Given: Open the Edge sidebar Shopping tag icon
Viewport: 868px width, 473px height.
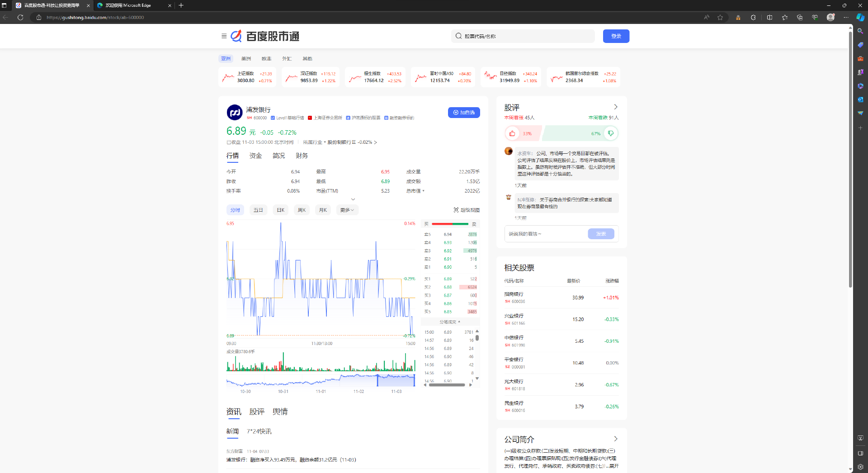Looking at the screenshot, I should tap(860, 45).
